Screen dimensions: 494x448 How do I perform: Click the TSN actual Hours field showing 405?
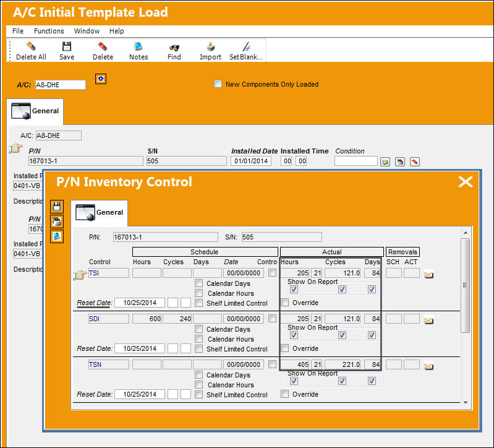tap(295, 364)
